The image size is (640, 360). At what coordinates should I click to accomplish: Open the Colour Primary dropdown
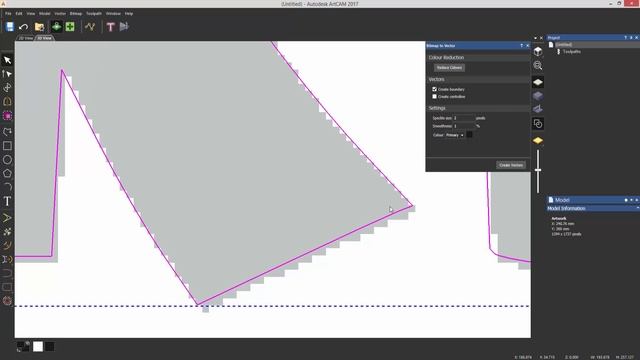455,135
